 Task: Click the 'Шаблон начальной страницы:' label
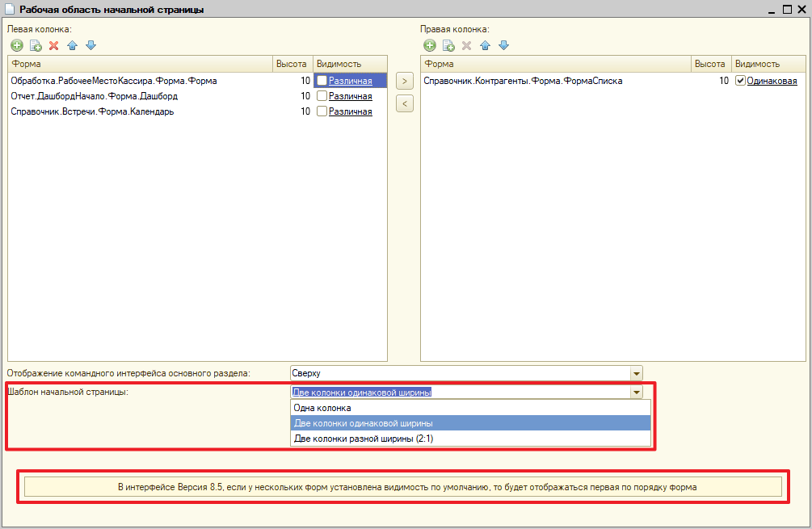pyautogui.click(x=67, y=392)
